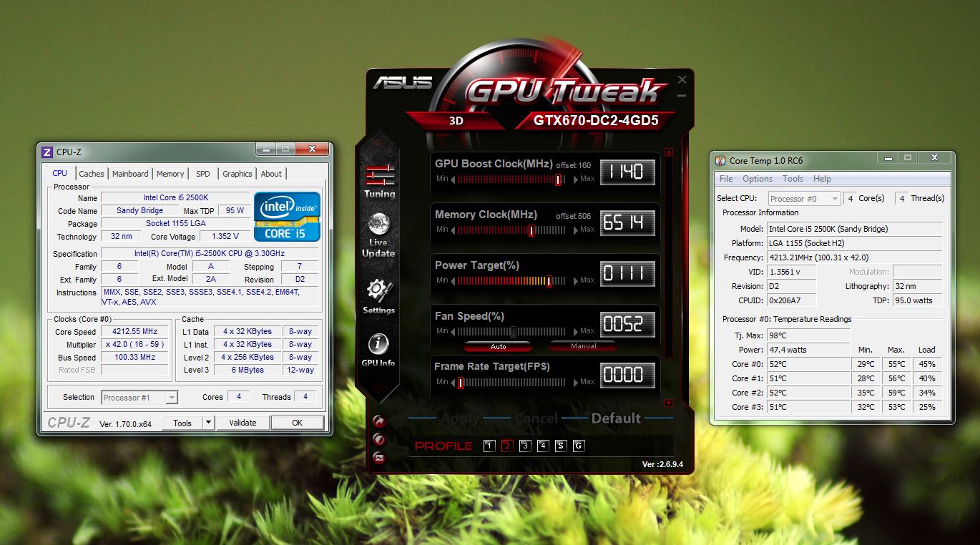Click the Tools button in CPU-Z
This screenshot has width=980, height=545.
click(x=182, y=423)
